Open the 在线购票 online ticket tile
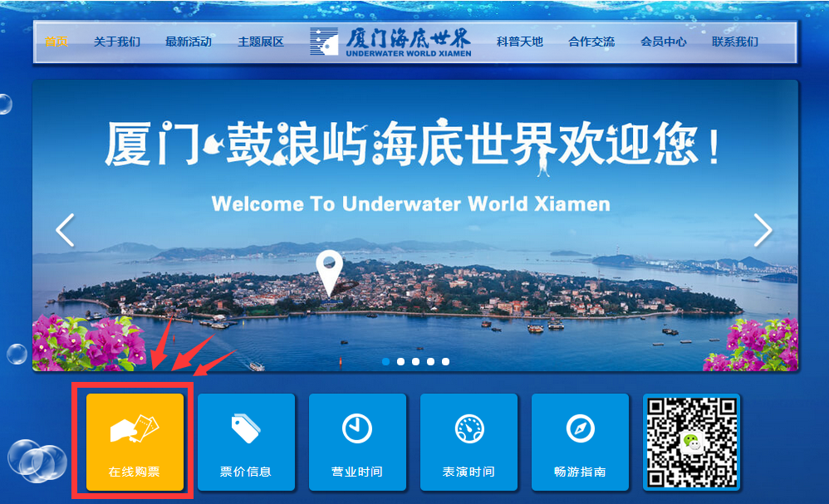829x504 pixels. [x=135, y=443]
